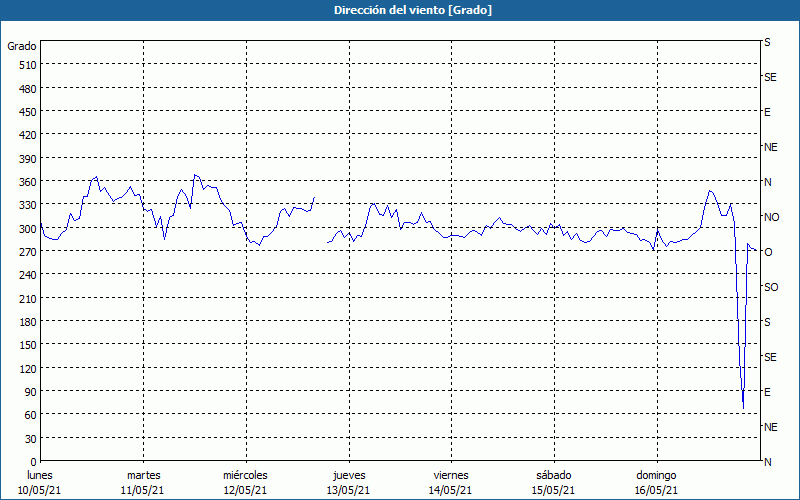Click the 60 value on the degree axis
The width and height of the screenshot is (800, 500).
[x=31, y=415]
